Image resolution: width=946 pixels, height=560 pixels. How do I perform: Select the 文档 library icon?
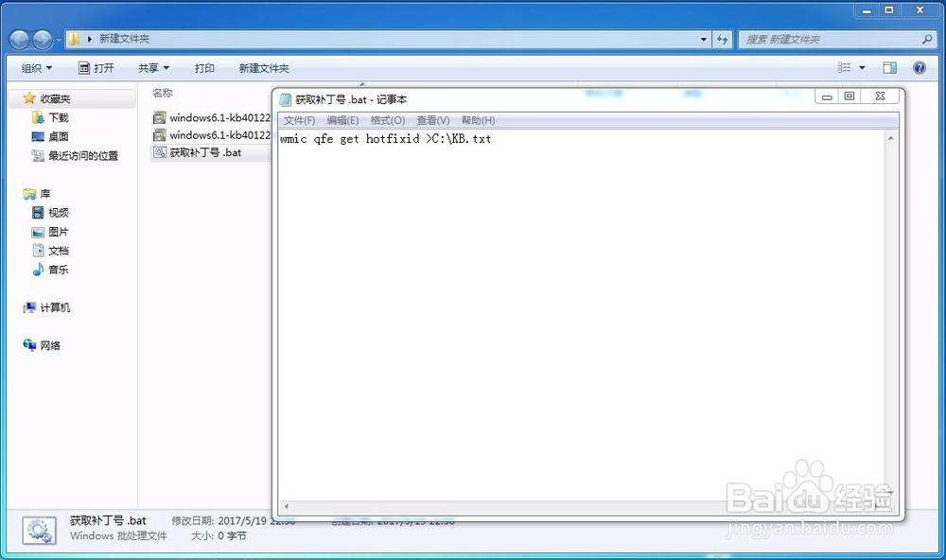point(55,251)
